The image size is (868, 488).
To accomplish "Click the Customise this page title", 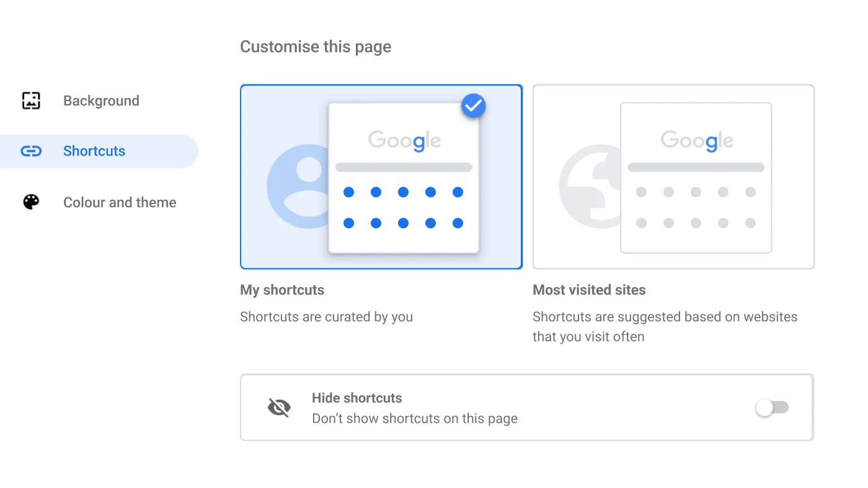I will click(316, 46).
